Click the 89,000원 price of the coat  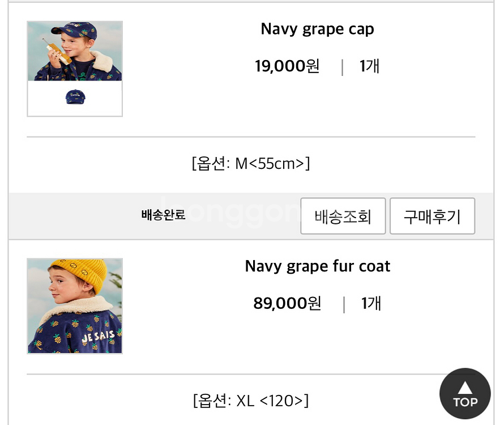click(287, 304)
